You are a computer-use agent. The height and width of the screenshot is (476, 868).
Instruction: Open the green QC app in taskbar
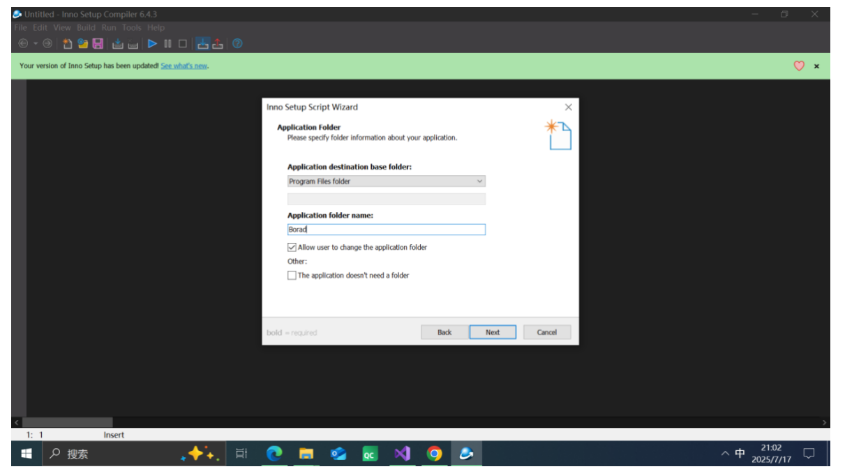[x=370, y=454]
